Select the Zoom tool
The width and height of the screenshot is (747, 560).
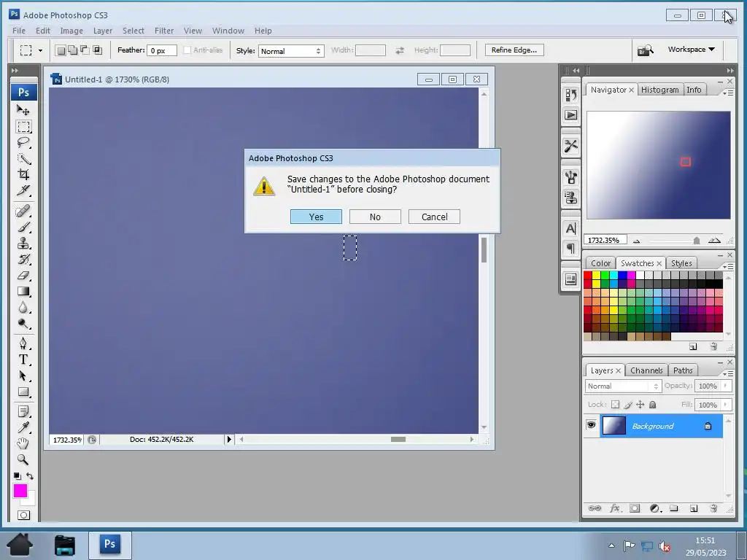[23, 459]
